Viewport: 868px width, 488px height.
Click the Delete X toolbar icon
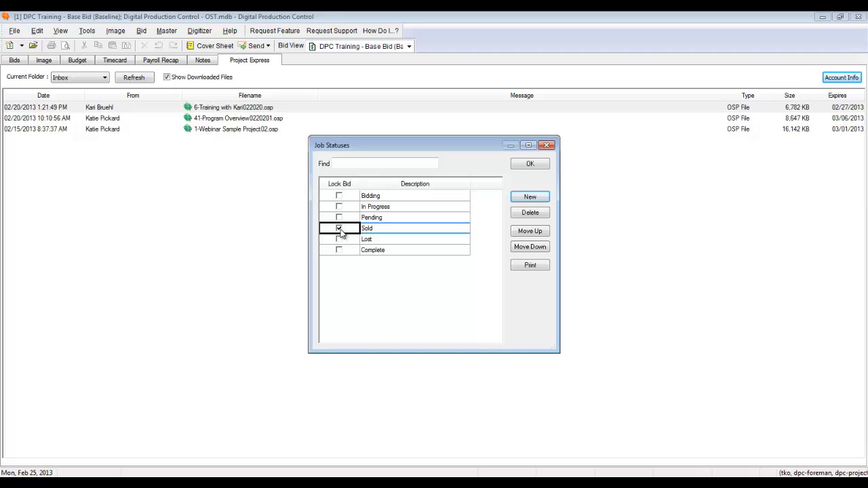[144, 45]
